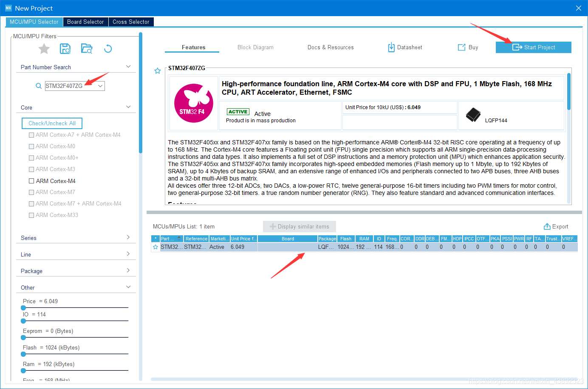Click Check/Uncheck All button

click(x=52, y=123)
